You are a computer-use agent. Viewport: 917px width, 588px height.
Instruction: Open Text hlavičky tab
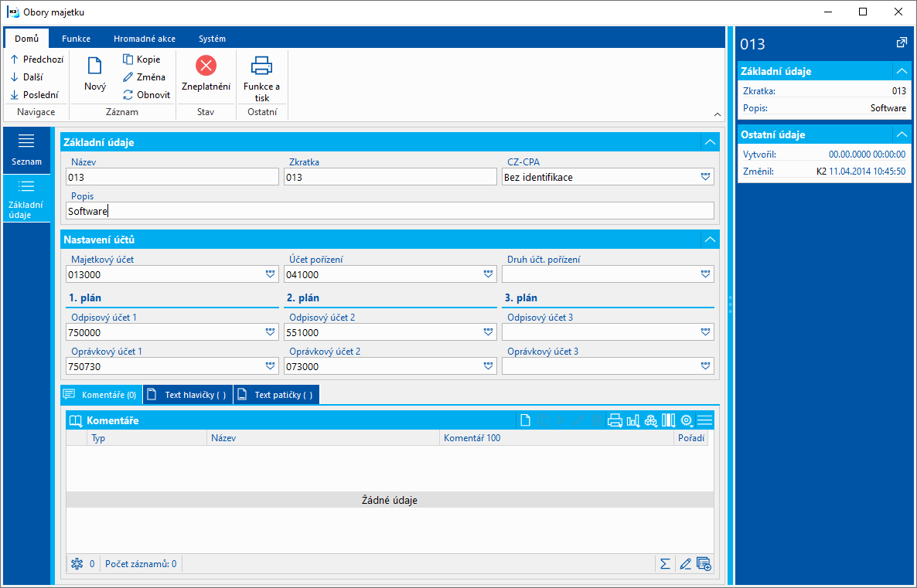(x=189, y=395)
